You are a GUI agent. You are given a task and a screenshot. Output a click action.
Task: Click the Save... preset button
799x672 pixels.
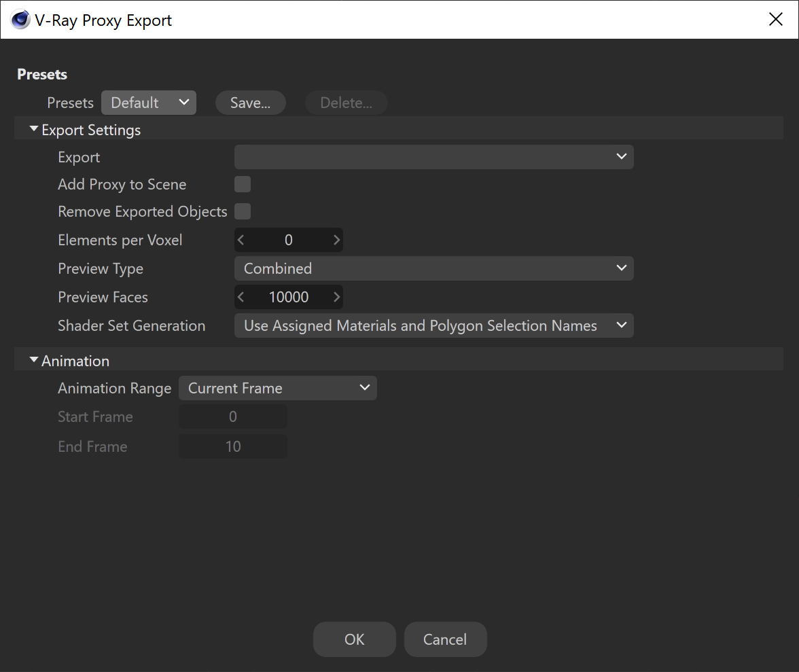(250, 103)
